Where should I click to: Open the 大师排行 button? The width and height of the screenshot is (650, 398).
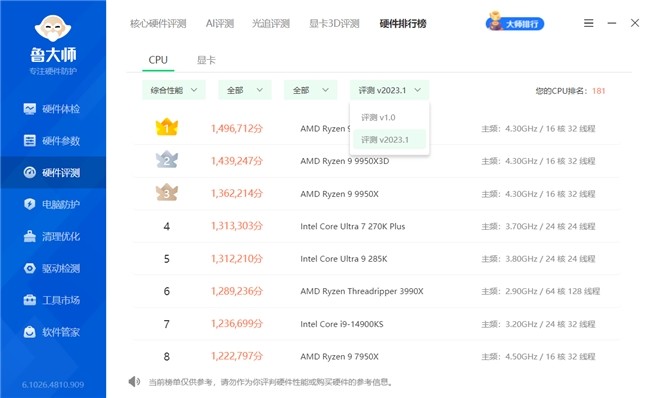[515, 24]
